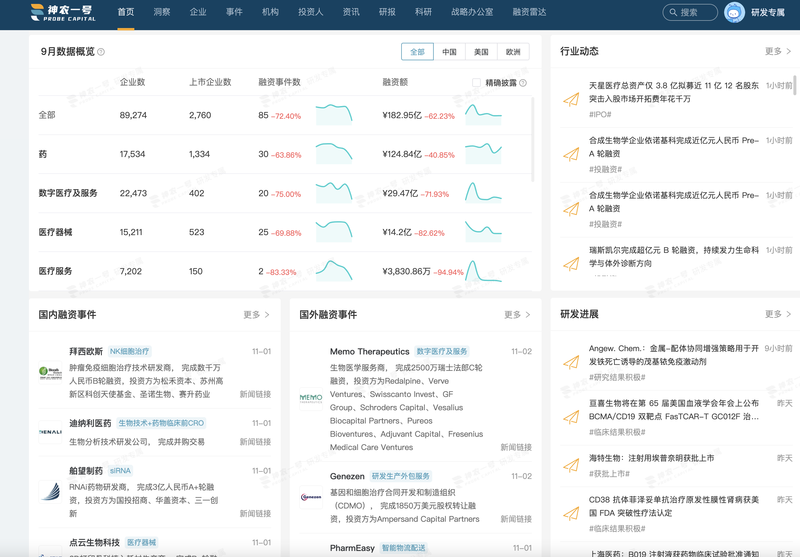Open the 融资雷达 menu

click(x=529, y=12)
